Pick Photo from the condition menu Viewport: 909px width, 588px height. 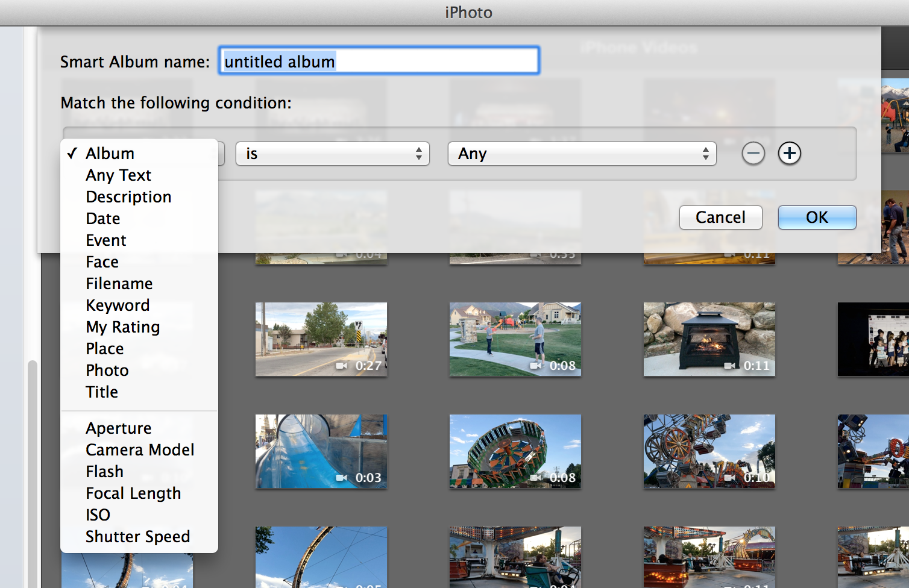click(x=139, y=370)
